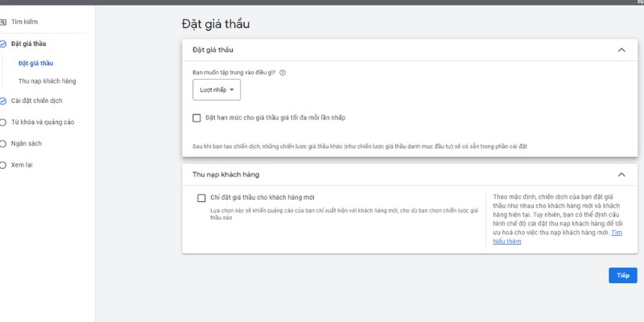
Task: Click the circle icon beside Xem lại
Action: click(2, 164)
